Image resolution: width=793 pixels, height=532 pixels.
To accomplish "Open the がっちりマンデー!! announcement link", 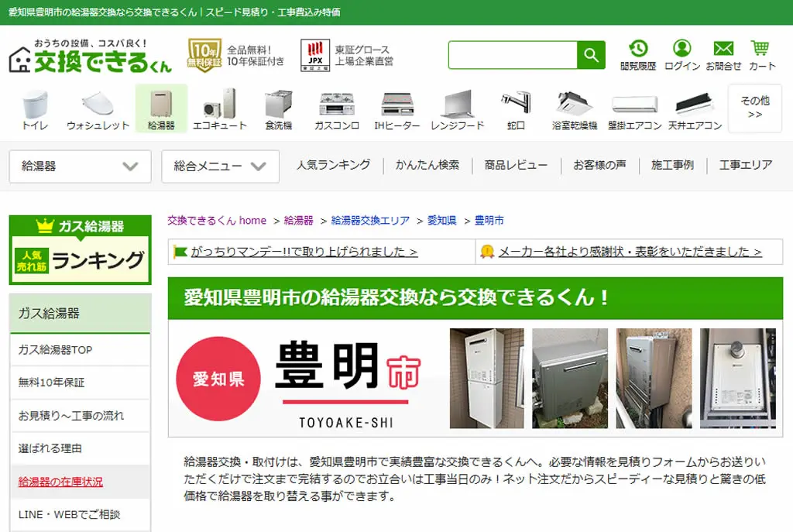I will point(304,252).
